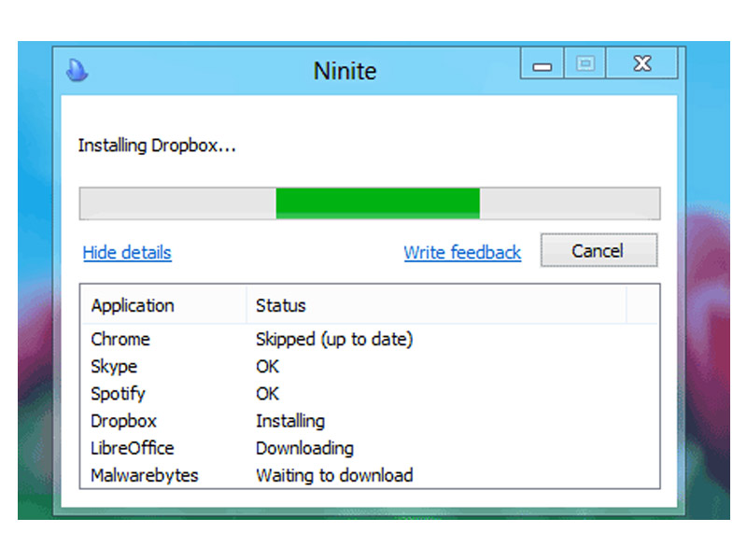Image resolution: width=747 pixels, height=560 pixels.
Task: Click the disabled maximize button
Action: pyautogui.click(x=585, y=63)
